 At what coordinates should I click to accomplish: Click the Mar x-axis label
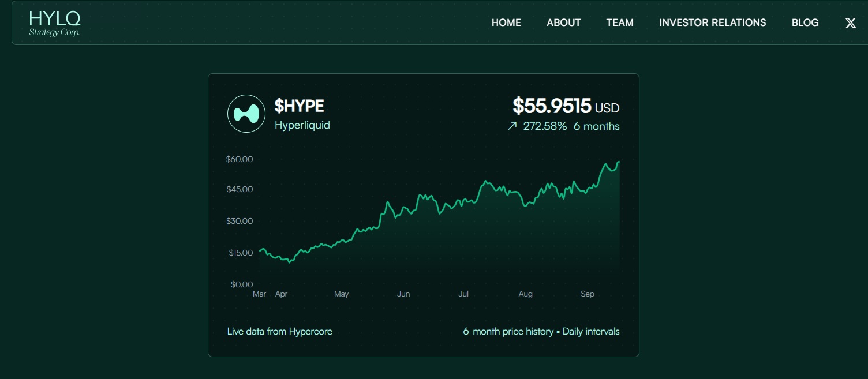[259, 294]
